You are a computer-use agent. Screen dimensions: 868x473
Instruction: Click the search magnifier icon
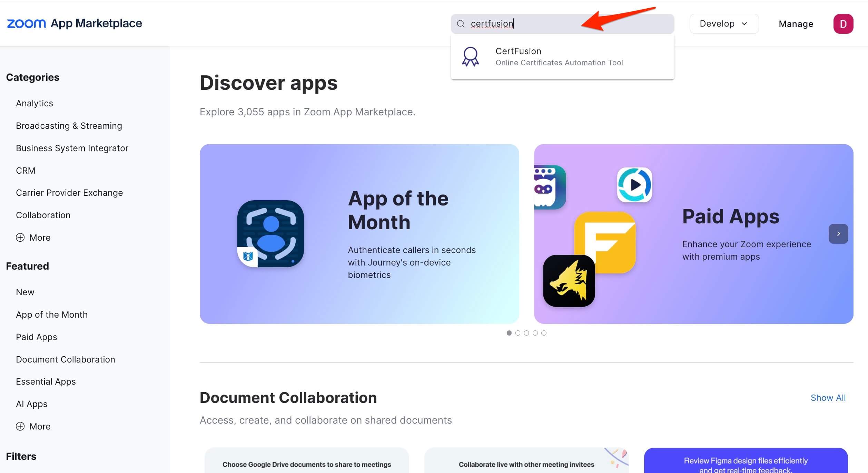click(461, 24)
